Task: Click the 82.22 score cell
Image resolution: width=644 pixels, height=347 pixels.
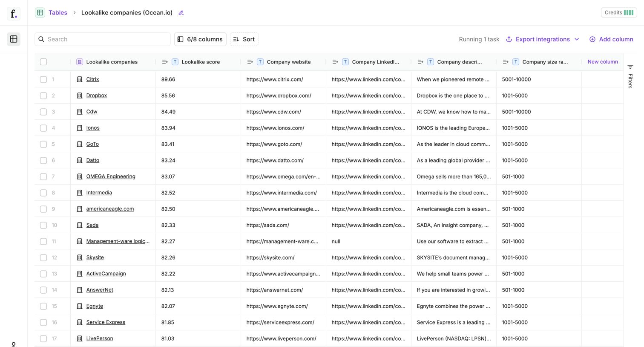Action: [x=198, y=274]
